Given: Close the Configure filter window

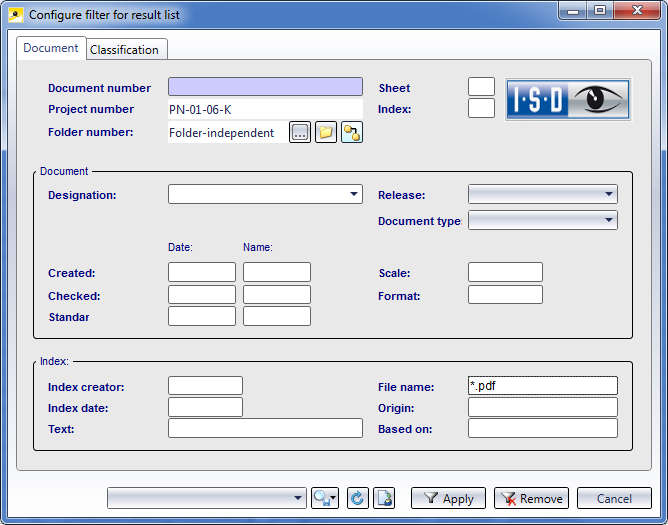Looking at the screenshot, I should [x=637, y=11].
